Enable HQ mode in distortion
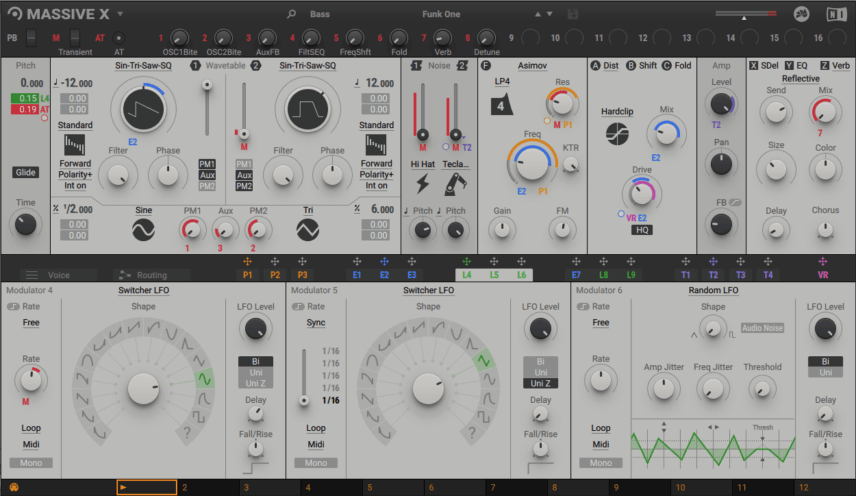 click(x=642, y=230)
